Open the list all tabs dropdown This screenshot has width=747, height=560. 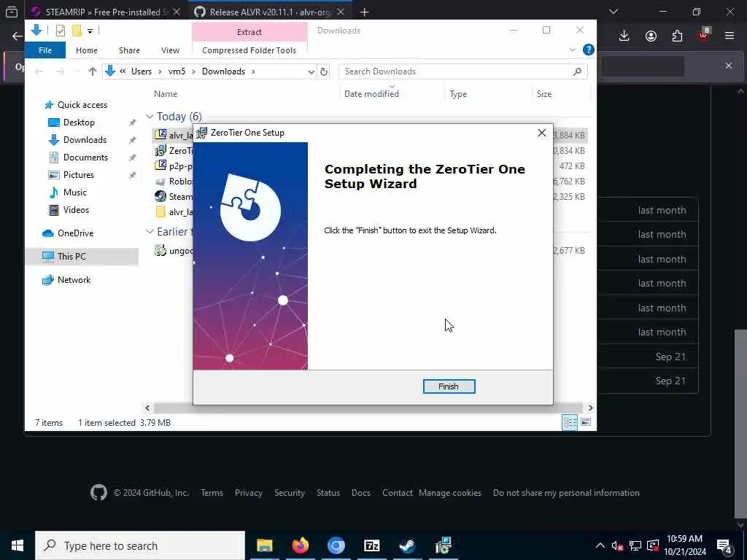pyautogui.click(x=613, y=12)
